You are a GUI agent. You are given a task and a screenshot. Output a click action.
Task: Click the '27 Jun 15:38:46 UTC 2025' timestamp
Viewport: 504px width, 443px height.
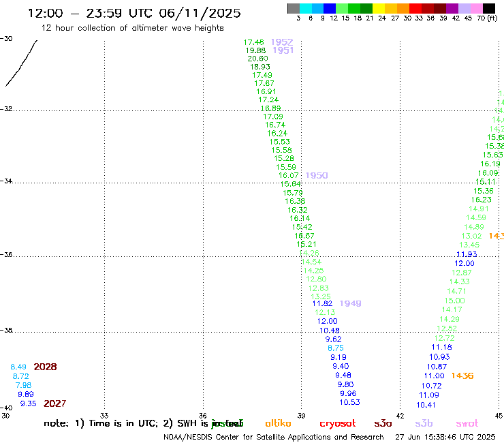coord(445,437)
